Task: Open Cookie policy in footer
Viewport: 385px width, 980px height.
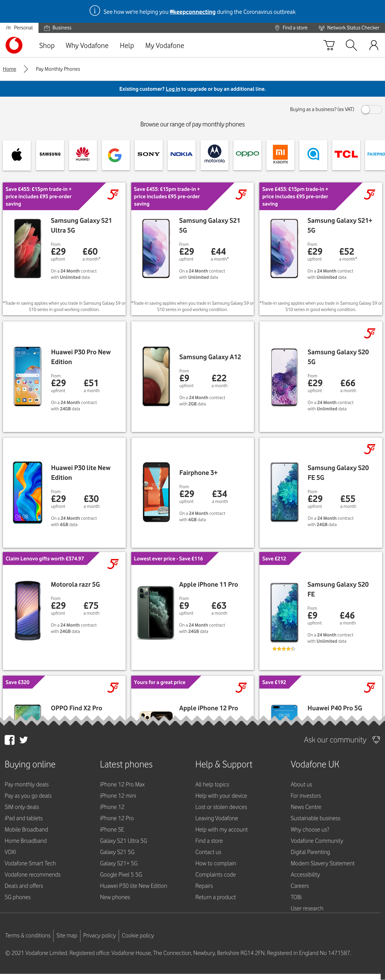Action: pyautogui.click(x=138, y=935)
